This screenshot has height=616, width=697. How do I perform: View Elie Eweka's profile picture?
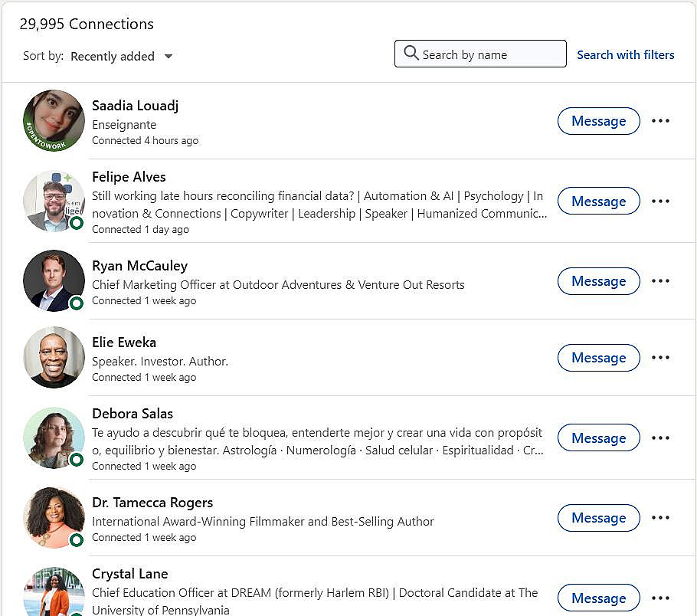pos(54,357)
